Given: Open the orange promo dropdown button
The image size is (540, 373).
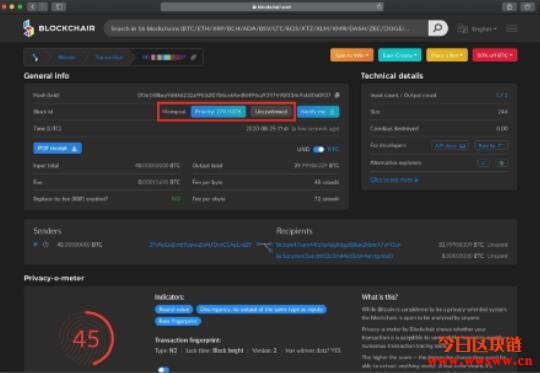Looking at the screenshot, I should [352, 55].
